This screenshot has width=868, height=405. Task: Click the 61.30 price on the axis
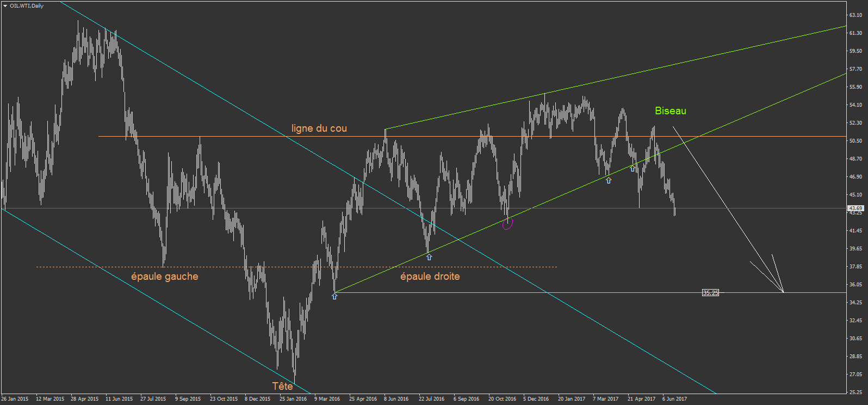855,33
